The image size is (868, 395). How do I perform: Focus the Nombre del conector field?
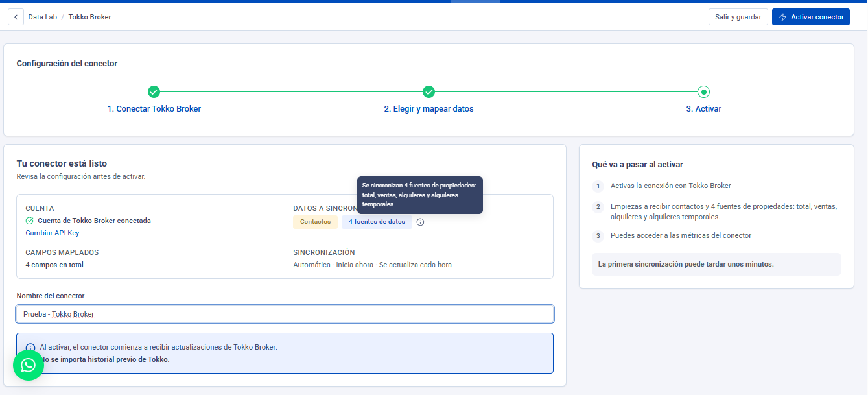click(285, 314)
